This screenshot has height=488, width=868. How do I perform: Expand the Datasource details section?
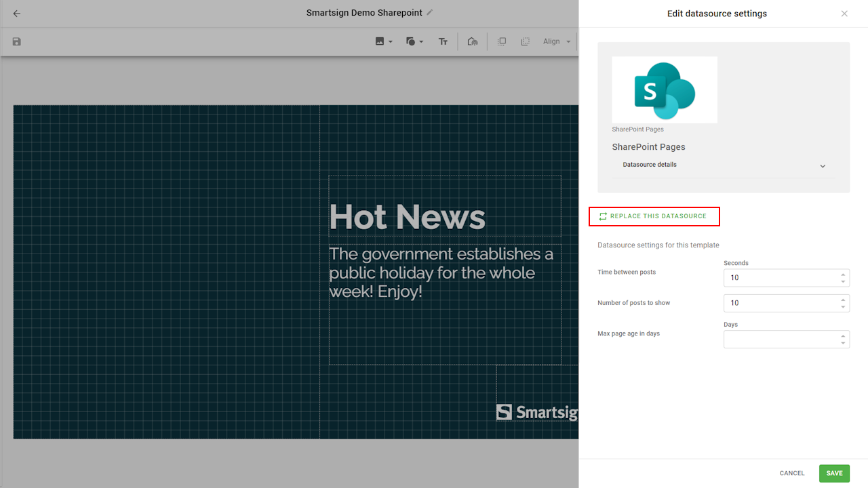click(x=823, y=166)
